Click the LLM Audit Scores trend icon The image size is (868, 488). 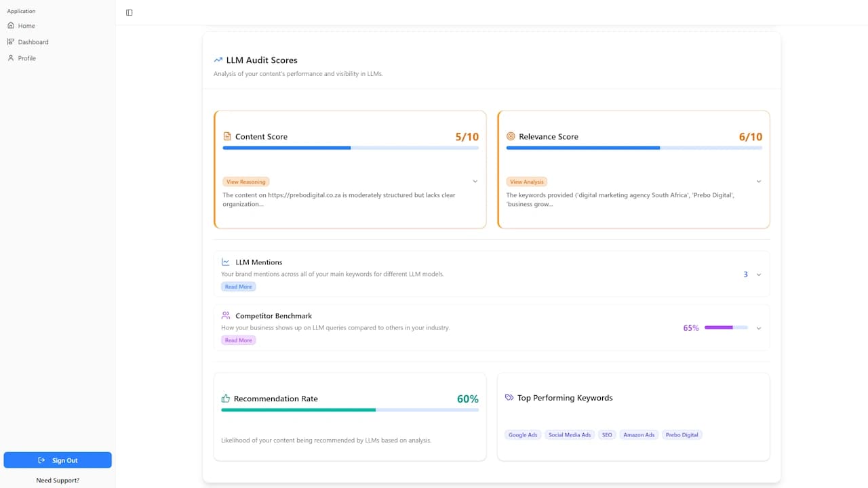click(x=218, y=60)
